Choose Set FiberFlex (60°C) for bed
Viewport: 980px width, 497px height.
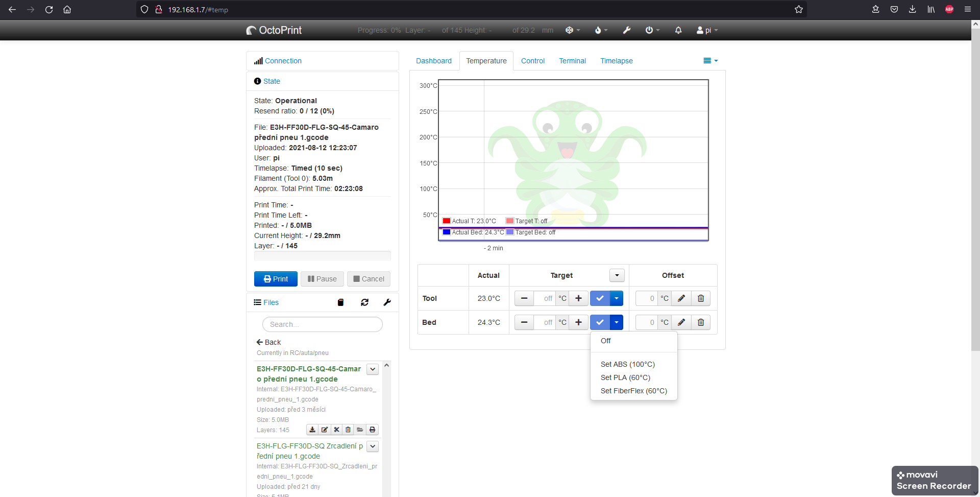pos(634,391)
